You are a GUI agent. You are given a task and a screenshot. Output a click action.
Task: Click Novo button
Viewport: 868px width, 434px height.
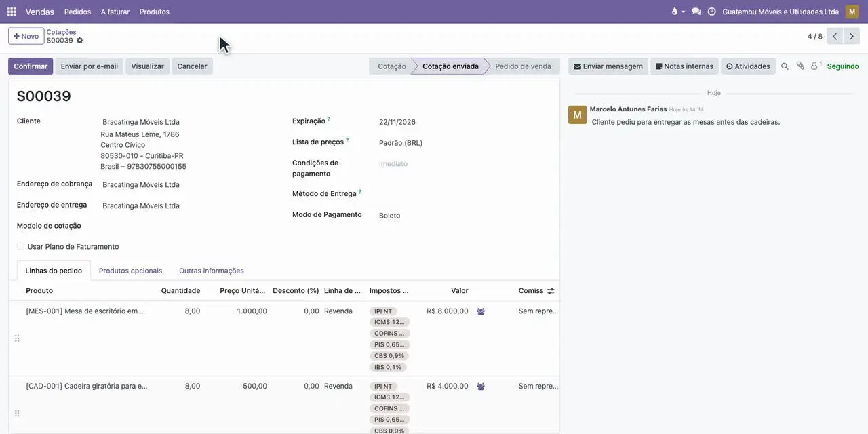[x=26, y=36]
